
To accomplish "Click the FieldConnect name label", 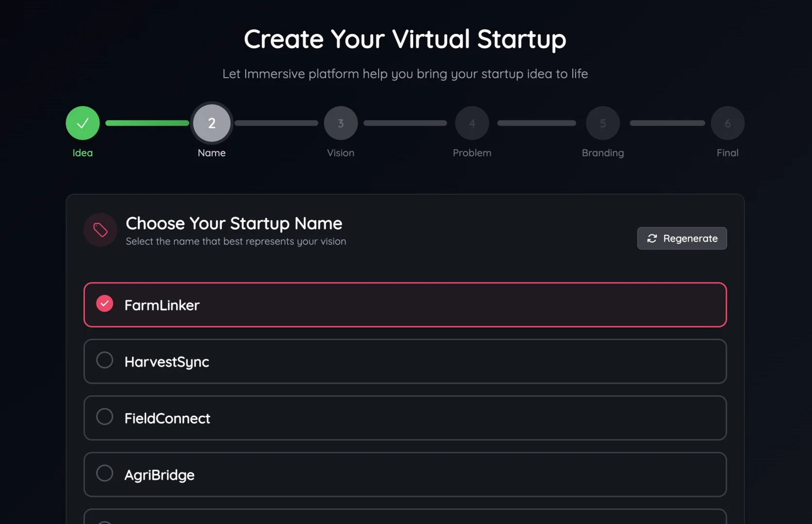I will [167, 418].
